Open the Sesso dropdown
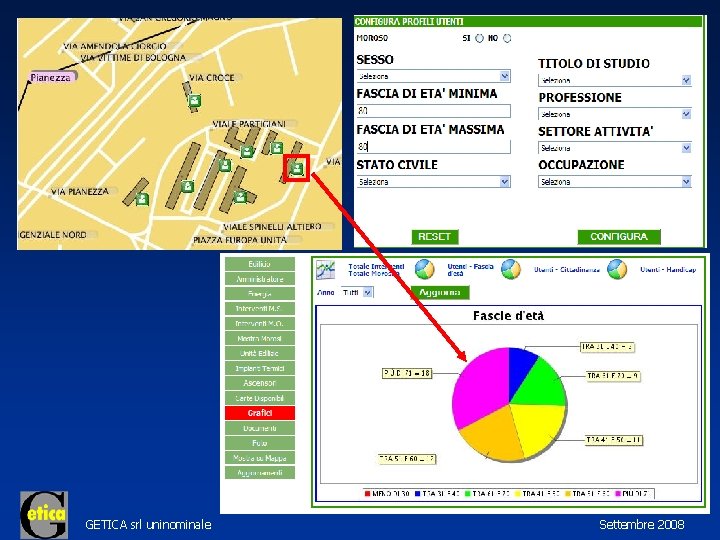Viewport: 720px width, 540px height. (433, 76)
